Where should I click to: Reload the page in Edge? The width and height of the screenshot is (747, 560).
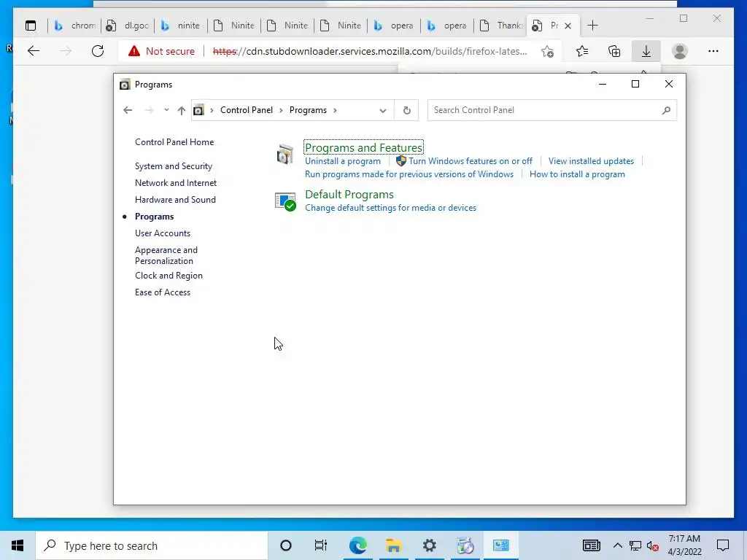coord(98,51)
